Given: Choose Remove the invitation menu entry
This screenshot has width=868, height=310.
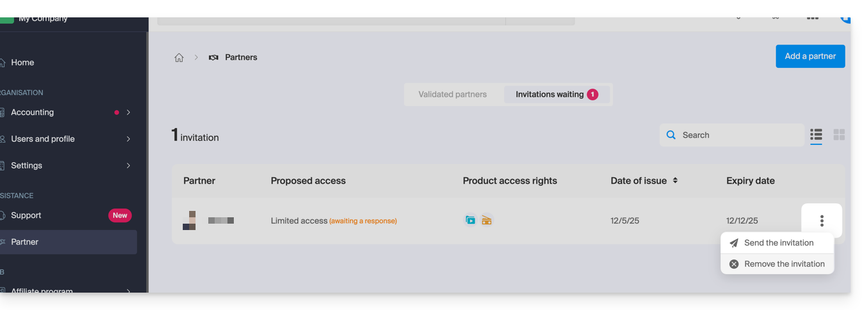Looking at the screenshot, I should (784, 264).
